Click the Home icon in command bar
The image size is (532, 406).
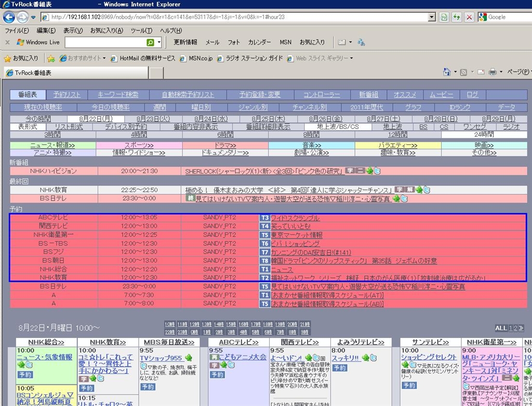(447, 72)
